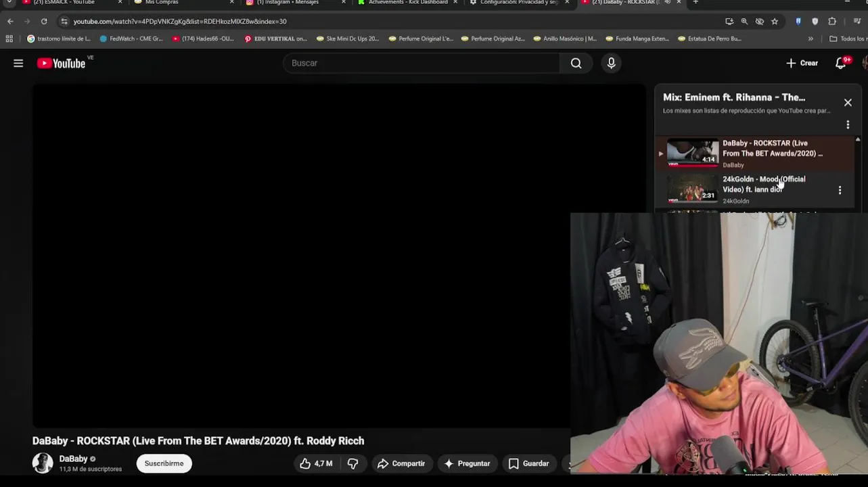The width and height of the screenshot is (868, 487).
Task: Expand hidden bookmarks with the chevron
Action: click(810, 39)
